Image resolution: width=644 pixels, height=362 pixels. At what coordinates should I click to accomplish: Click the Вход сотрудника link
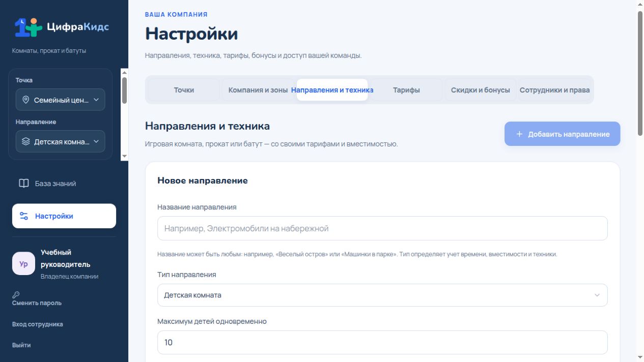[x=38, y=324]
